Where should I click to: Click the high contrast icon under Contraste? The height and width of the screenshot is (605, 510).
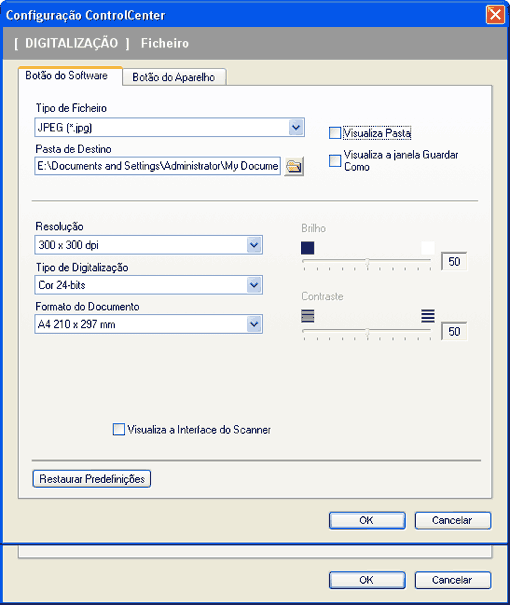[x=428, y=316]
